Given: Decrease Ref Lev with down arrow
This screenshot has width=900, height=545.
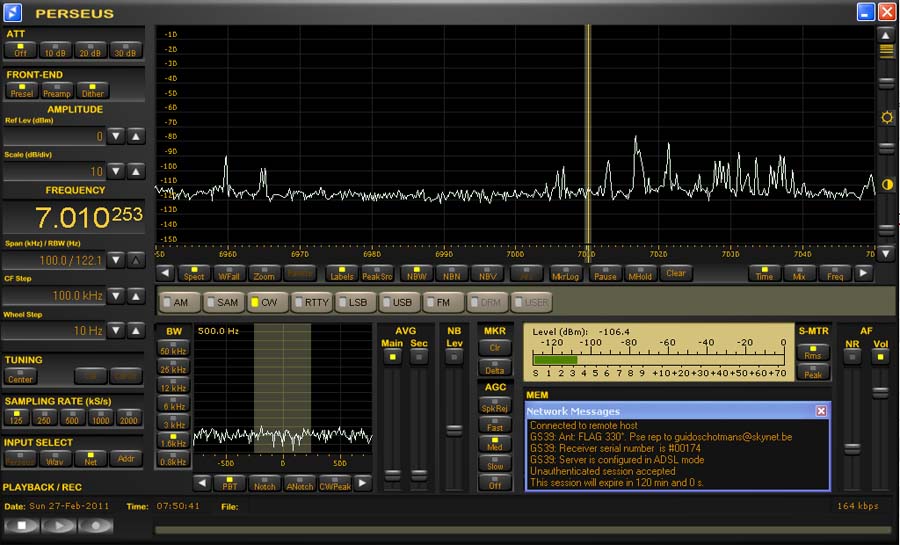Looking at the screenshot, I should pyautogui.click(x=116, y=136).
